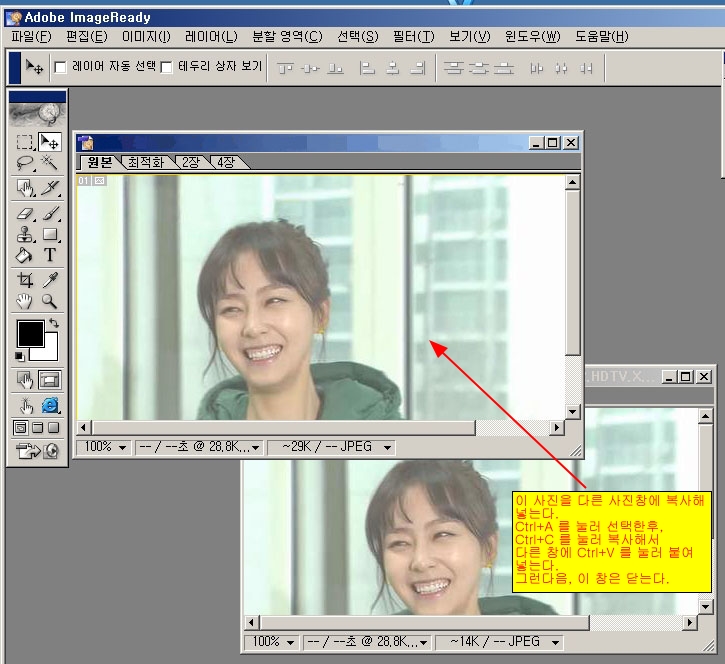Open the 윈도우(W) menu
725x664 pixels.
[x=532, y=36]
